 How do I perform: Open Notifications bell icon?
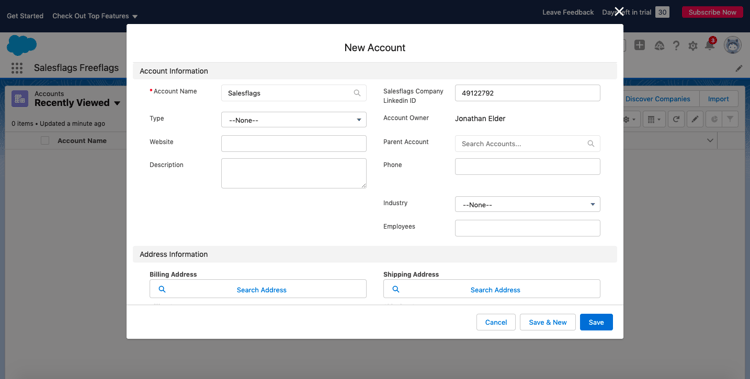(710, 45)
